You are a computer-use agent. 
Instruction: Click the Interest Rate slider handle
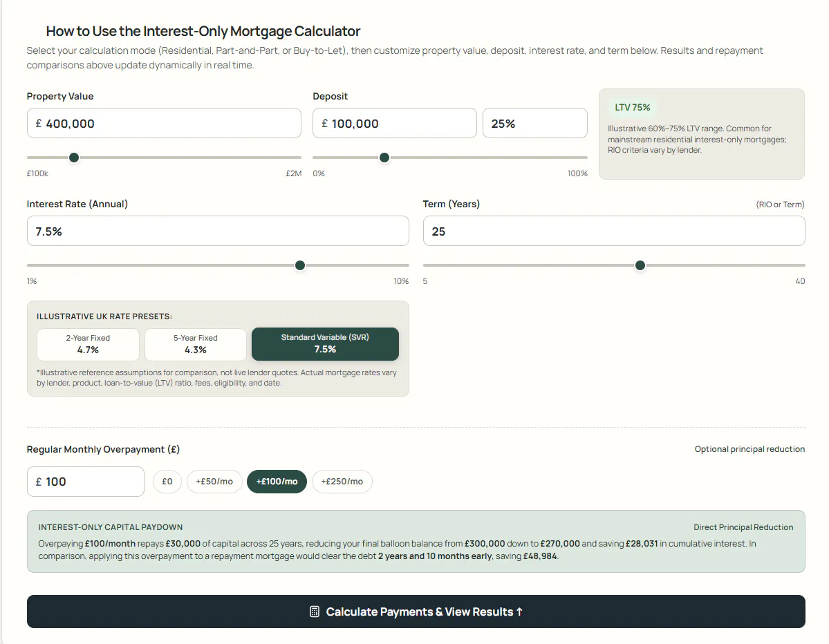pos(300,265)
